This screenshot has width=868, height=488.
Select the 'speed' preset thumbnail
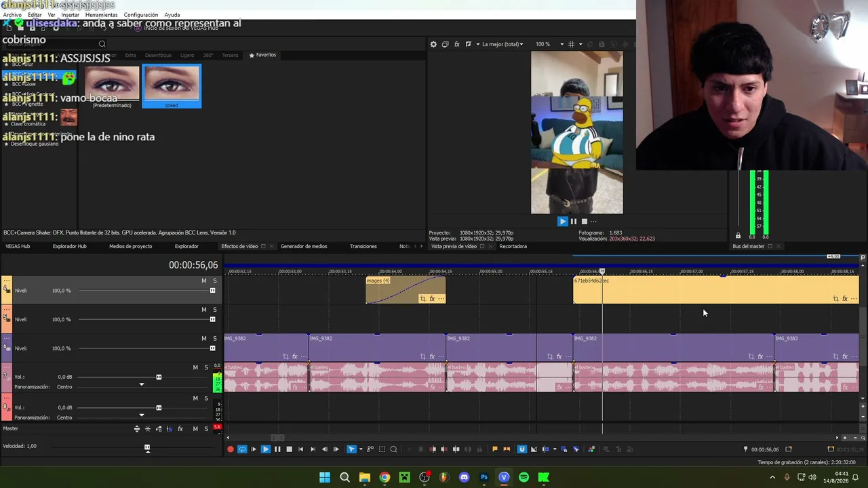pyautogui.click(x=172, y=86)
